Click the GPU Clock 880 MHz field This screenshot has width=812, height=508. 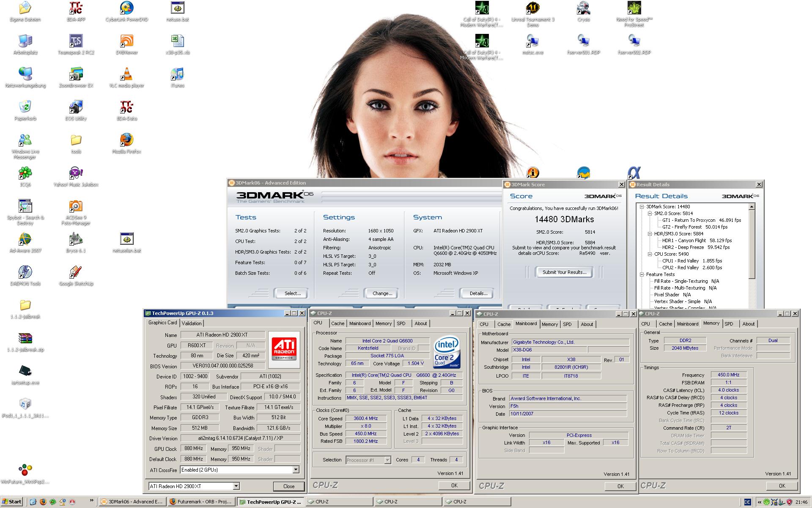pyautogui.click(x=194, y=448)
